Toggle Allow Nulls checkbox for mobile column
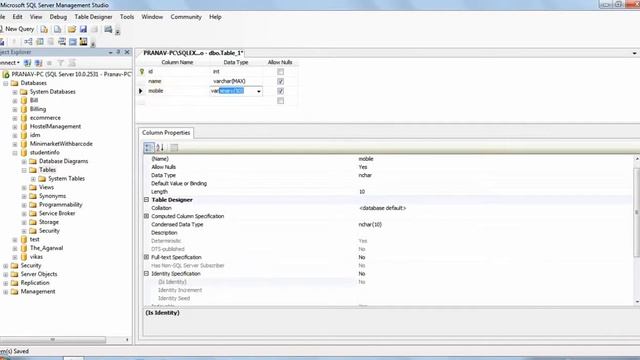The height and width of the screenshot is (360, 640). [x=280, y=91]
